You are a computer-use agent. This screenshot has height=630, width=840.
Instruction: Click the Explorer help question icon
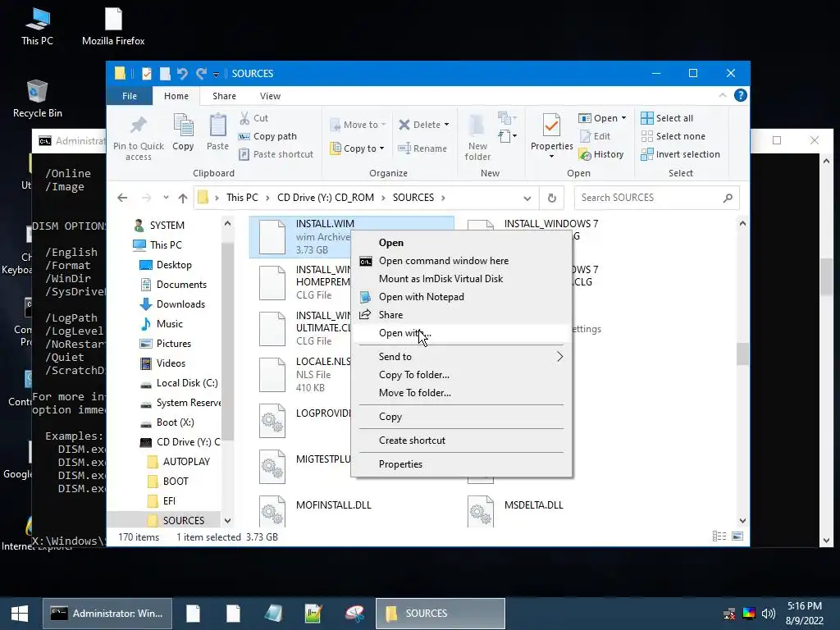point(740,95)
